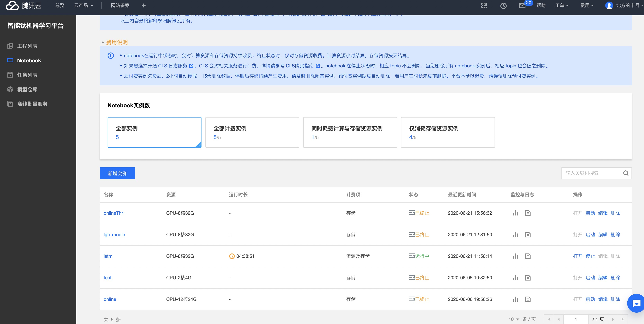Open the log icon for onlineThr instance

(528, 213)
